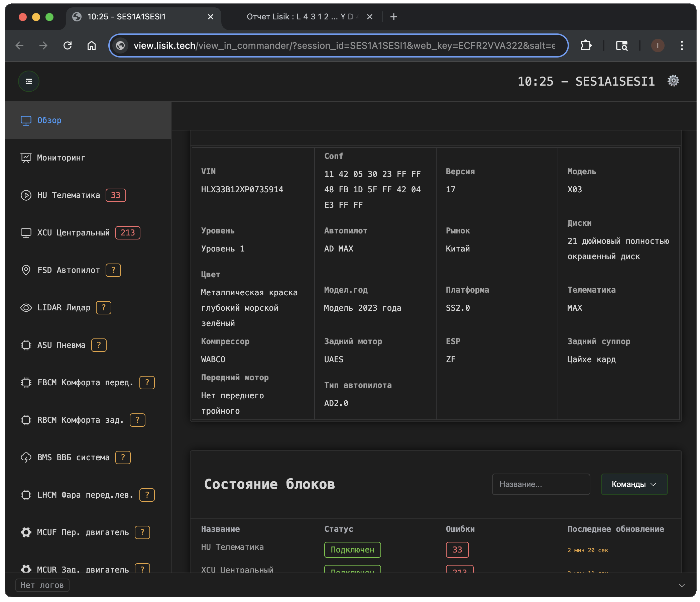Open FSD Автопилот in sidebar
This screenshot has width=700, height=602.
88,271
